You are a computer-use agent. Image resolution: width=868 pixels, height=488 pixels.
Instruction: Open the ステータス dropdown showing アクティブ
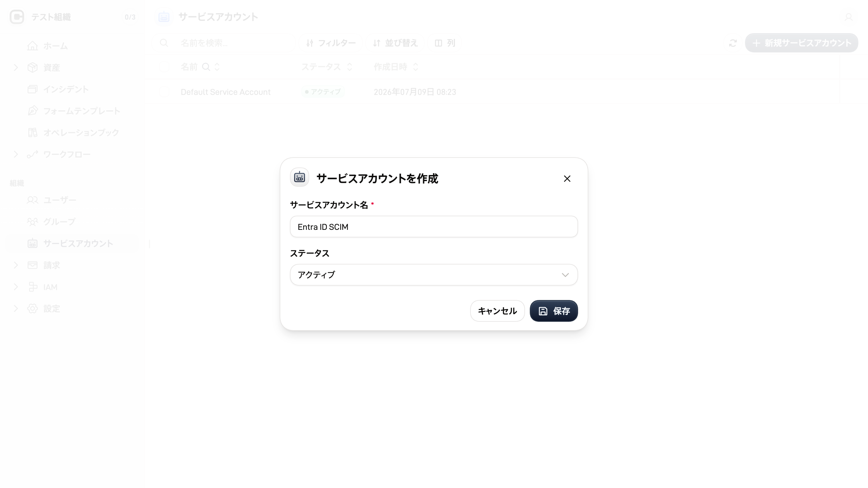(x=434, y=275)
